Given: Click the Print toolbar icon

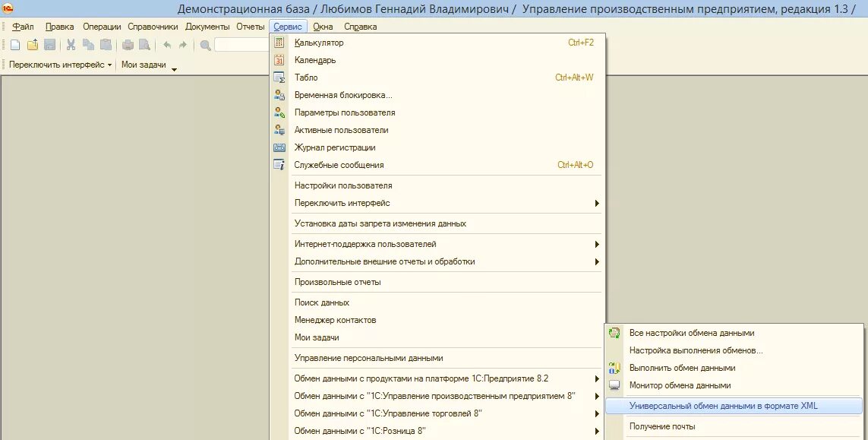Looking at the screenshot, I should click(x=128, y=46).
